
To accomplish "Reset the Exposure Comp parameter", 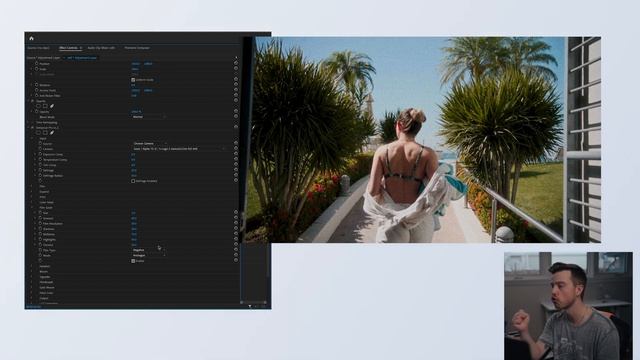I will coord(236,154).
